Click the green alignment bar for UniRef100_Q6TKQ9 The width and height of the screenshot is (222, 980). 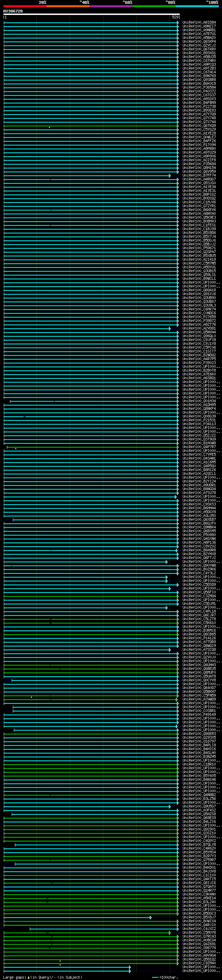point(91,125)
